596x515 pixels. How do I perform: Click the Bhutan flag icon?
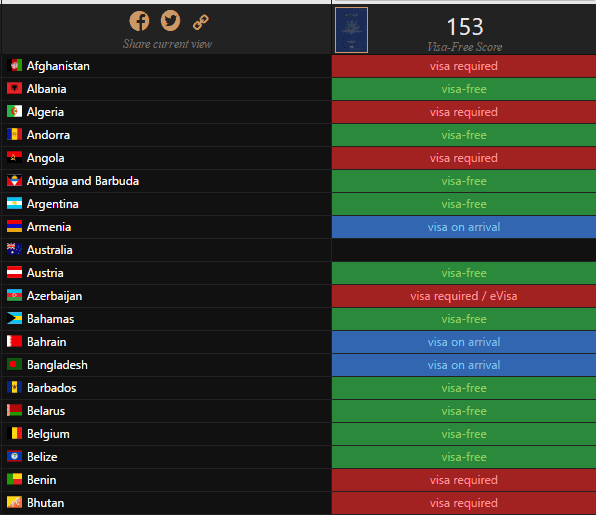tap(14, 502)
